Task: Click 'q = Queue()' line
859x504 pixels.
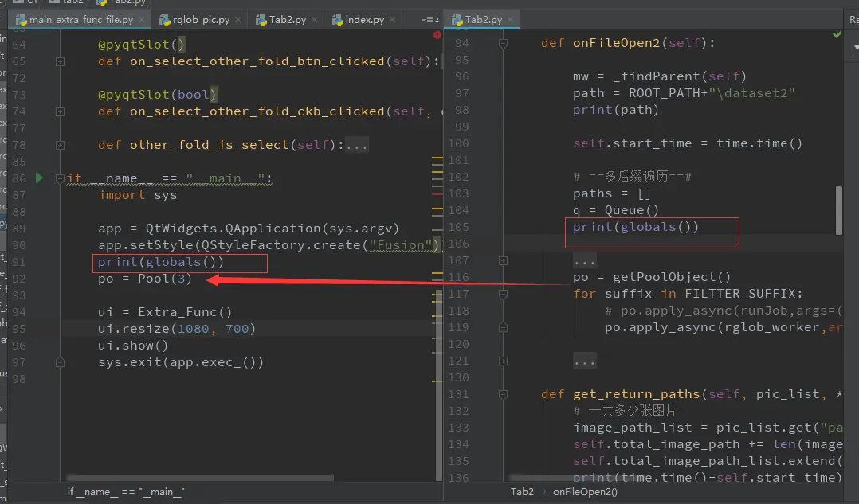Action: click(616, 210)
